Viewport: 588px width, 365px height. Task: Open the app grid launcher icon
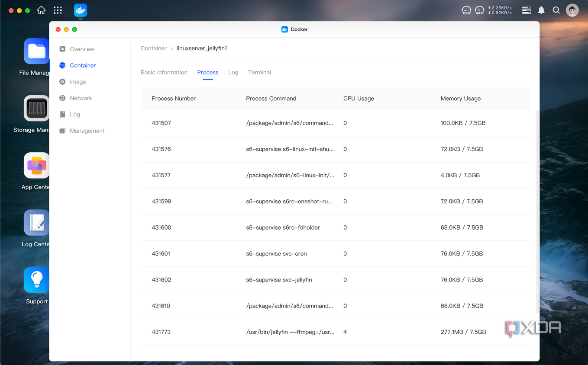[58, 10]
